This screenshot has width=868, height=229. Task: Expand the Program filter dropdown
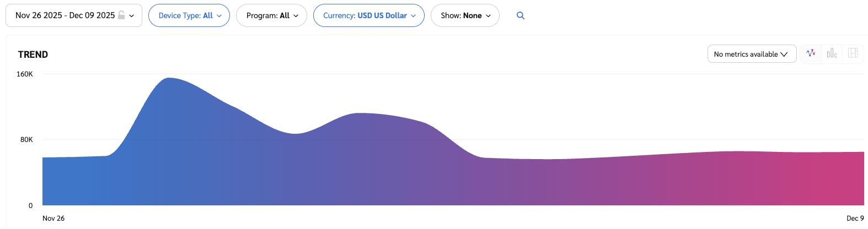pyautogui.click(x=271, y=15)
